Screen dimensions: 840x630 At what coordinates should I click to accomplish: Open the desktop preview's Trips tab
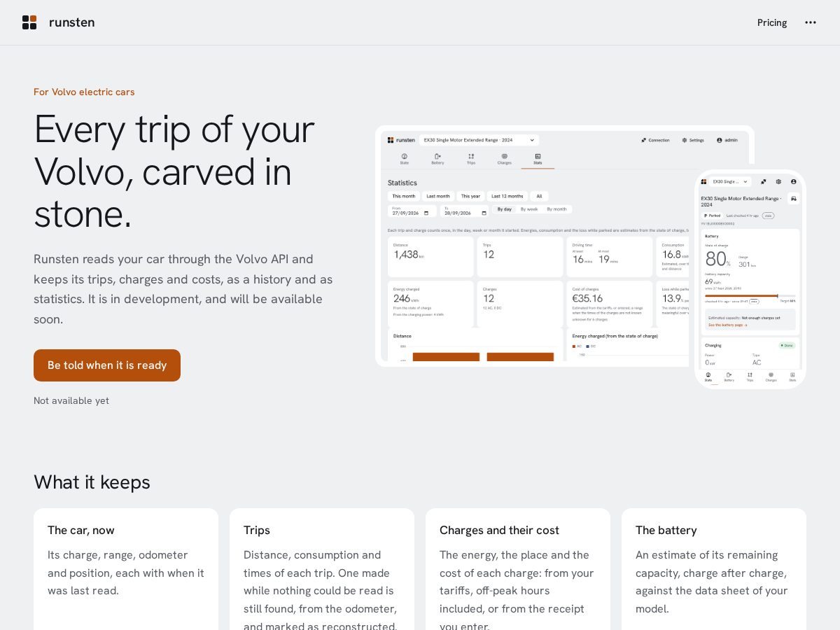tap(471, 159)
